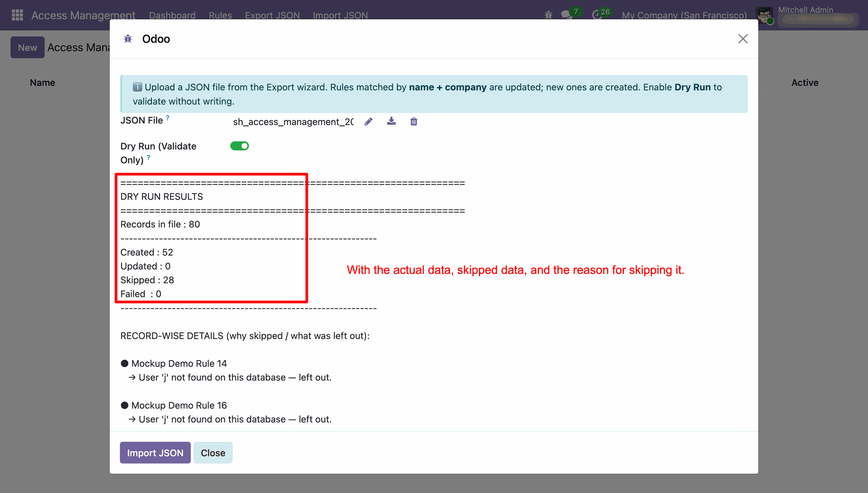This screenshot has height=493, width=868.
Task: Select the 'Failed : 0' line
Action: coord(141,294)
